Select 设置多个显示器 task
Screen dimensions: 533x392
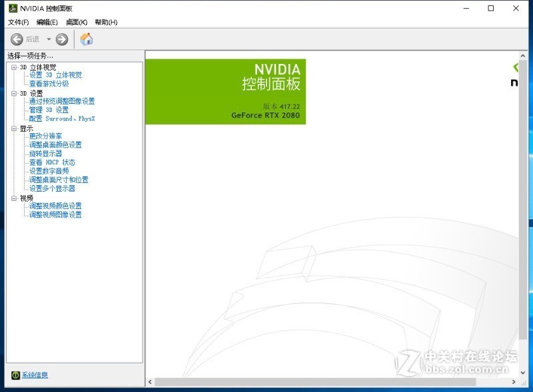[52, 188]
